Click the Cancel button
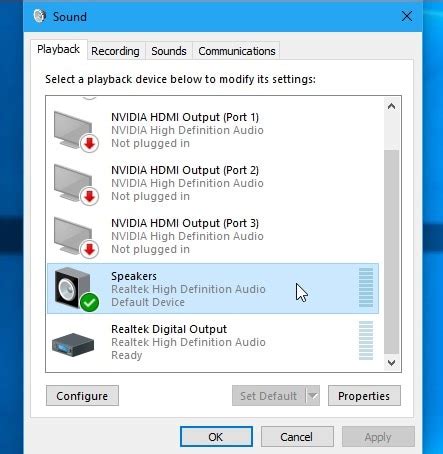This screenshot has width=443, height=454. click(x=297, y=436)
